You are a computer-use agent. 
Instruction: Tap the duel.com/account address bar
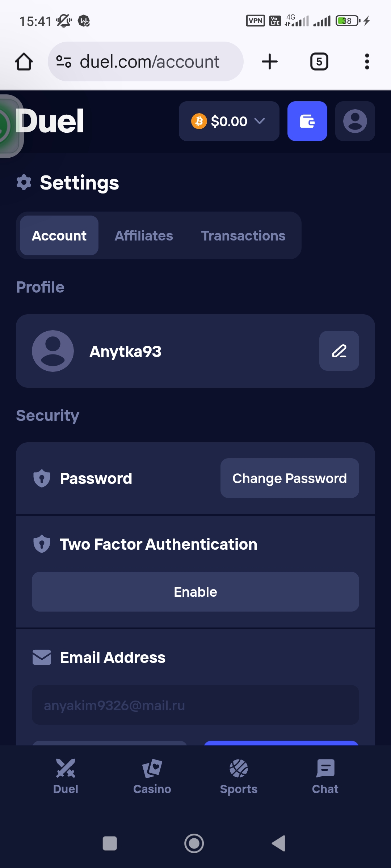click(149, 61)
